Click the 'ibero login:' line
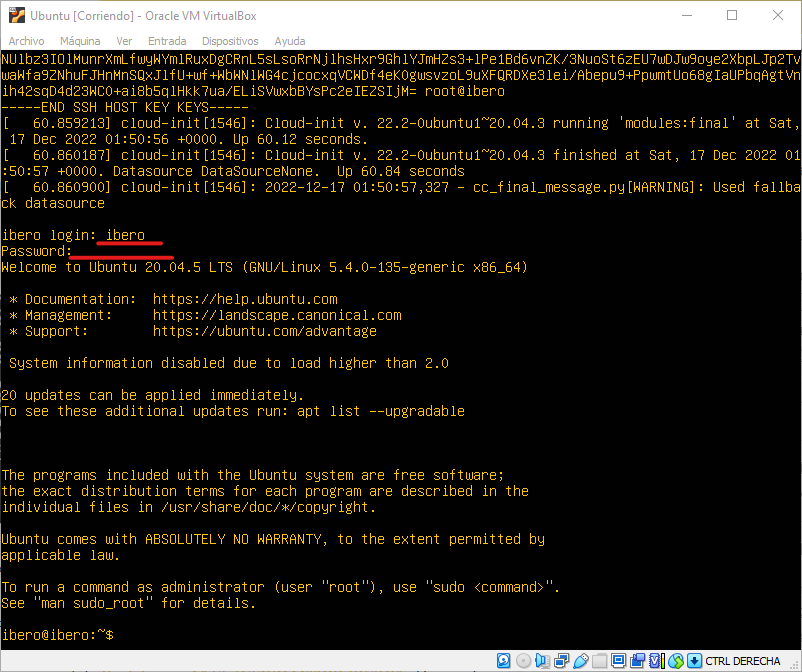 click(x=73, y=235)
